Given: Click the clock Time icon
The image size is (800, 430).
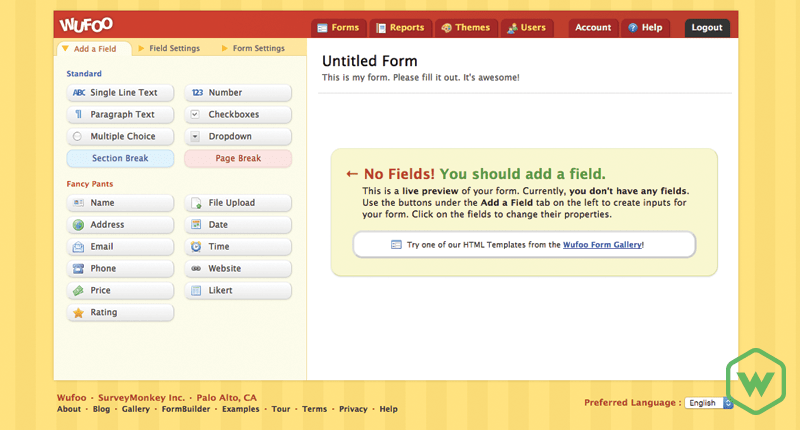Looking at the screenshot, I should [x=196, y=246].
